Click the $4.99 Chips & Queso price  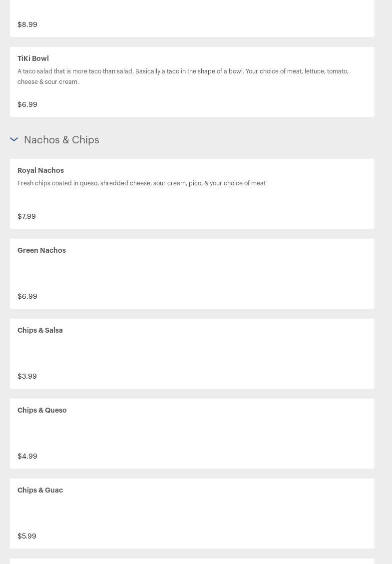pyautogui.click(x=27, y=456)
